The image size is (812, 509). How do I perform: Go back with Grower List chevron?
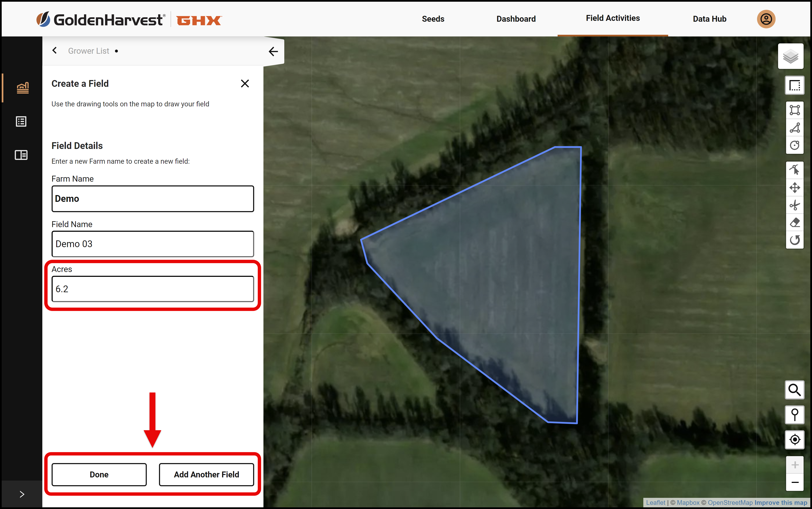pos(55,51)
